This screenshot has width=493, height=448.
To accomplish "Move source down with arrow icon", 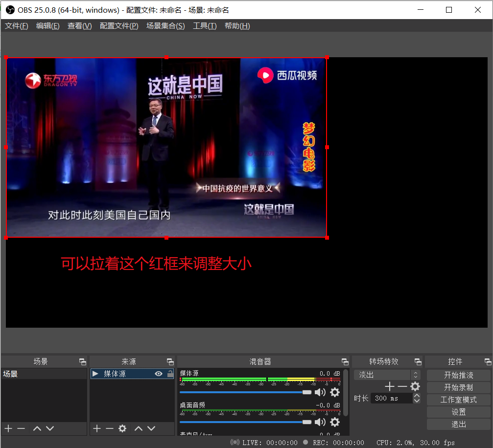I will (151, 428).
